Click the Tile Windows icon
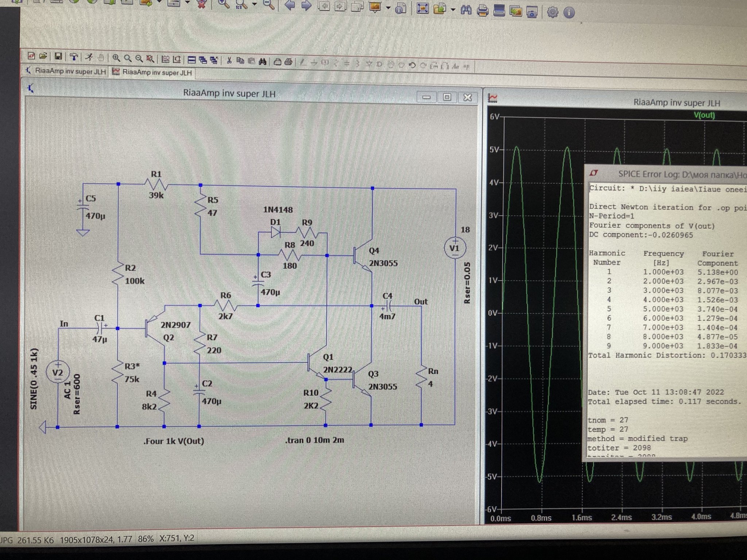The width and height of the screenshot is (747, 560). [191, 59]
